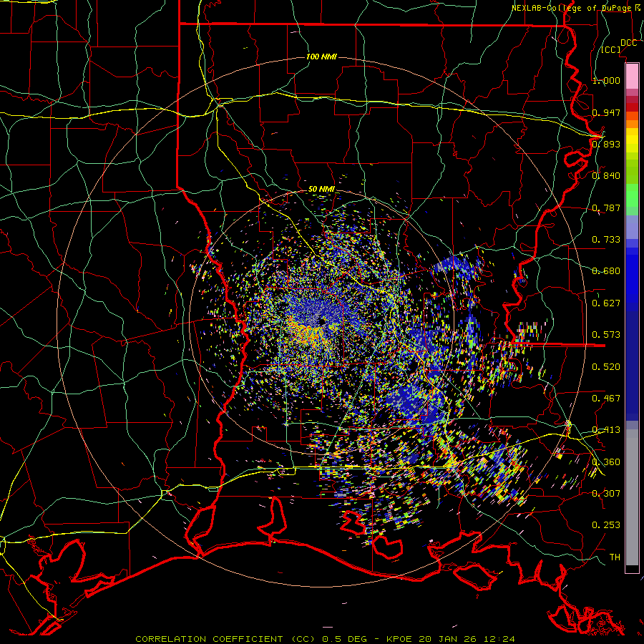Click the KPOE radar site black center dot

(323, 322)
